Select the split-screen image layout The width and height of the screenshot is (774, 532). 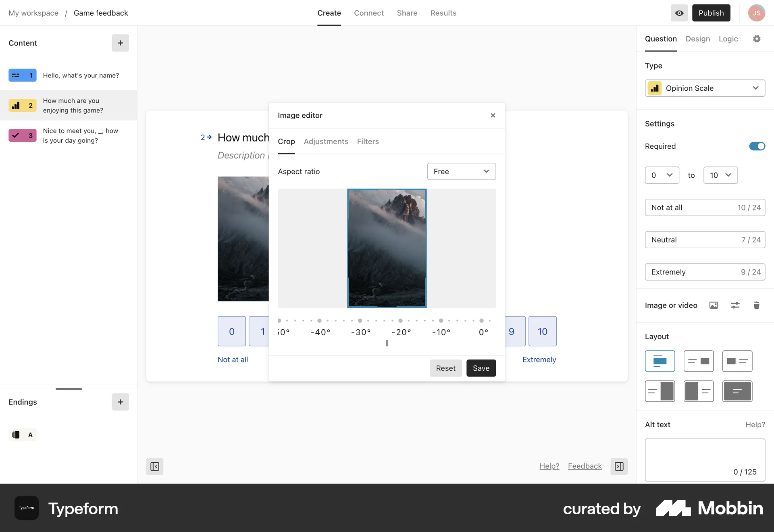click(660, 391)
